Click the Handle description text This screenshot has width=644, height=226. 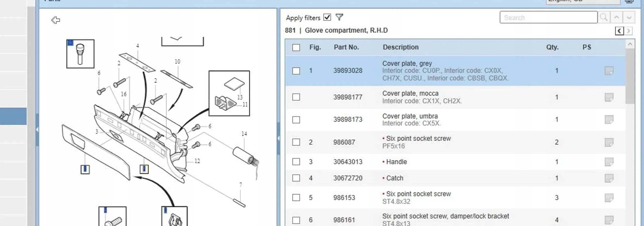point(396,162)
